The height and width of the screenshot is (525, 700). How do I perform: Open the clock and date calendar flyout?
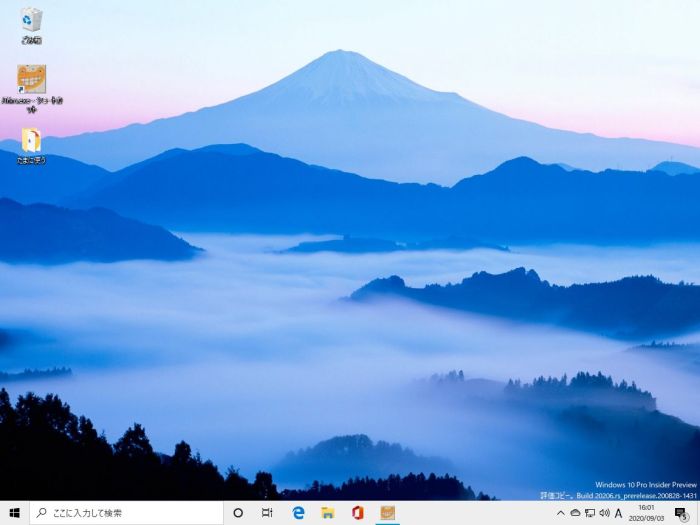pos(649,513)
